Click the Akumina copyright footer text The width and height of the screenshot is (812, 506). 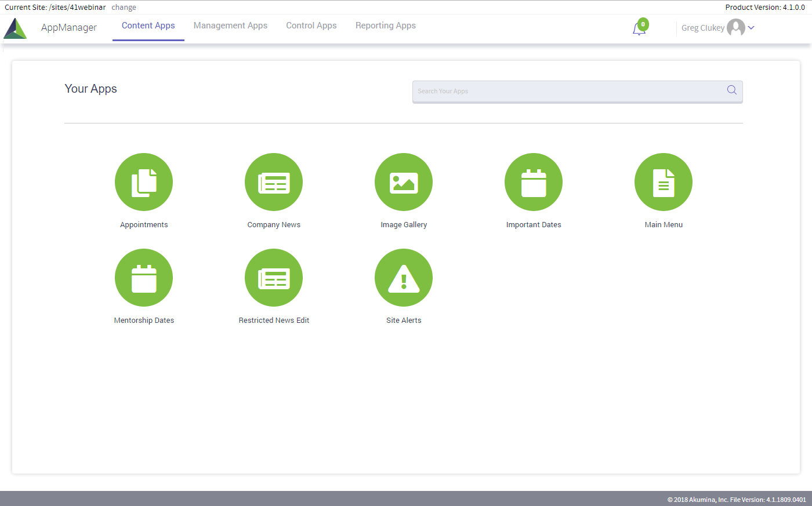pyautogui.click(x=737, y=500)
